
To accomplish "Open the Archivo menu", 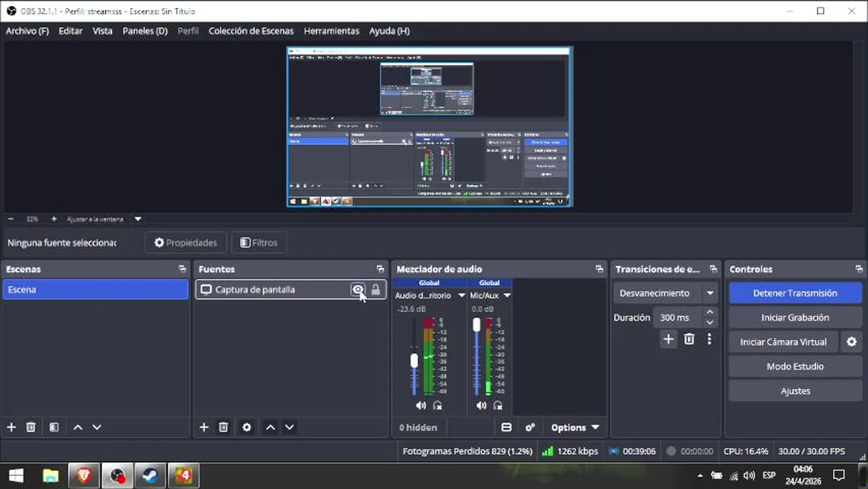I will pos(27,31).
